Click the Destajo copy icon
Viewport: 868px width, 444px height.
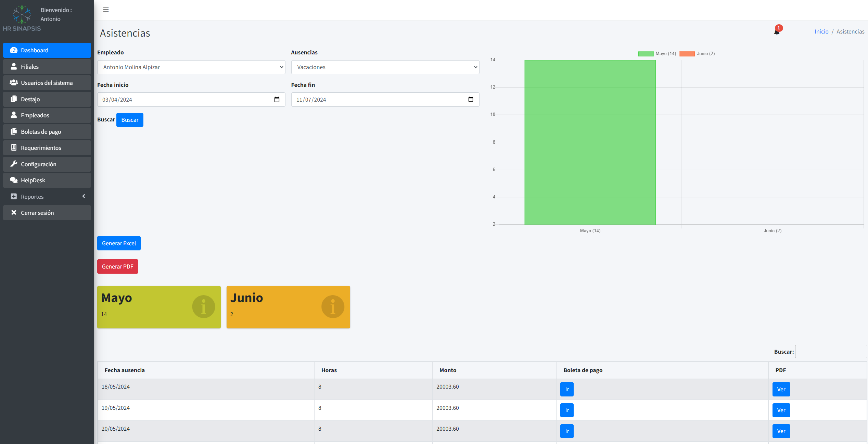(14, 99)
